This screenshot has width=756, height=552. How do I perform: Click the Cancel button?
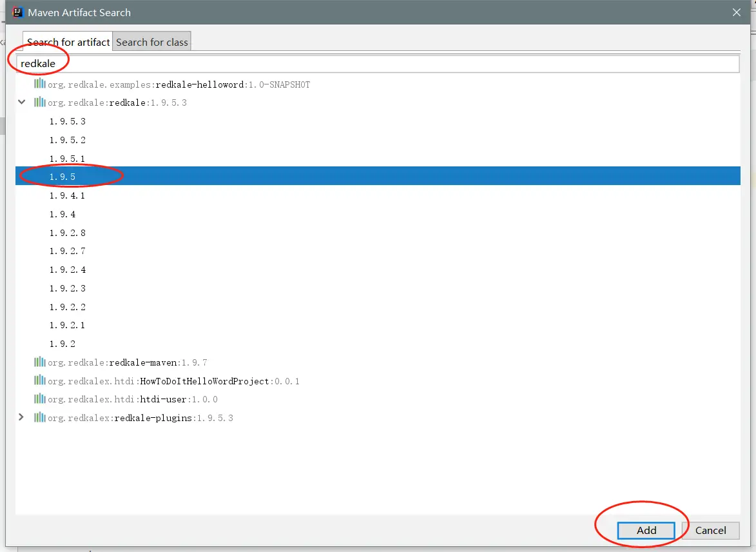click(x=710, y=530)
